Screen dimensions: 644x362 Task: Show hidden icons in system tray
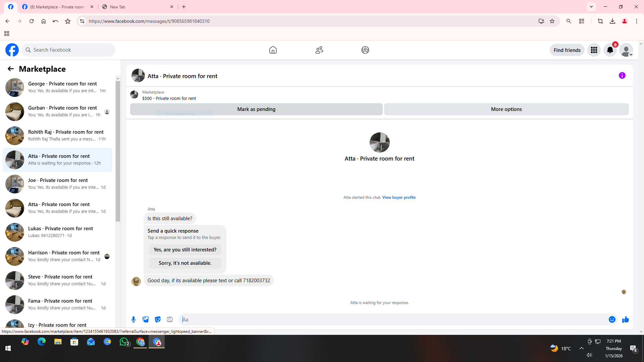[x=581, y=348]
